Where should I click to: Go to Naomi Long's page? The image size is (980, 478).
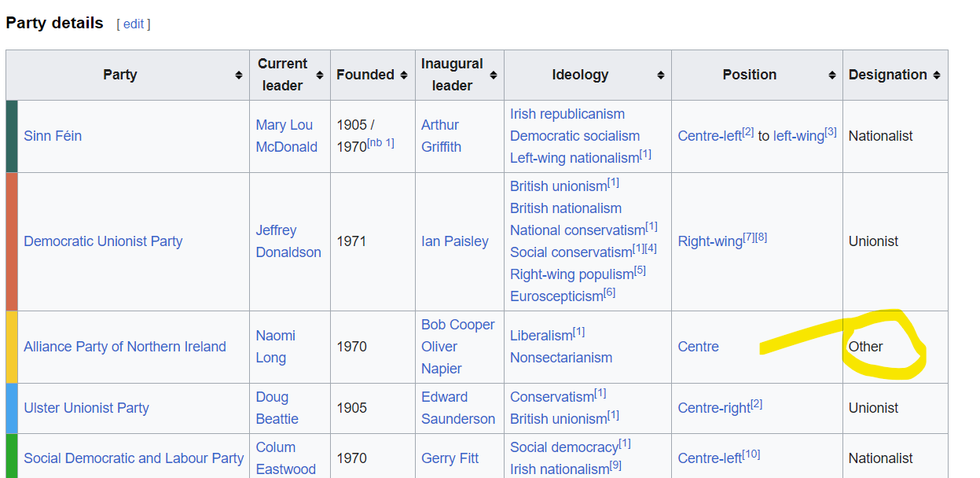[275, 347]
